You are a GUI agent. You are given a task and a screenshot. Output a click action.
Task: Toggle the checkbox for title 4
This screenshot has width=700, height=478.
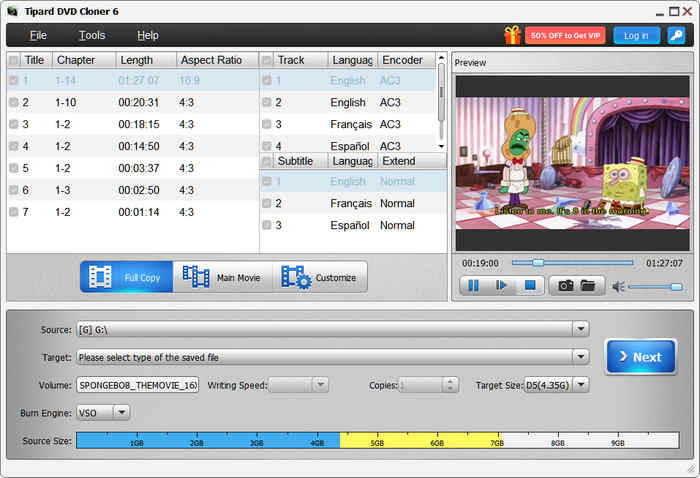pos(14,146)
